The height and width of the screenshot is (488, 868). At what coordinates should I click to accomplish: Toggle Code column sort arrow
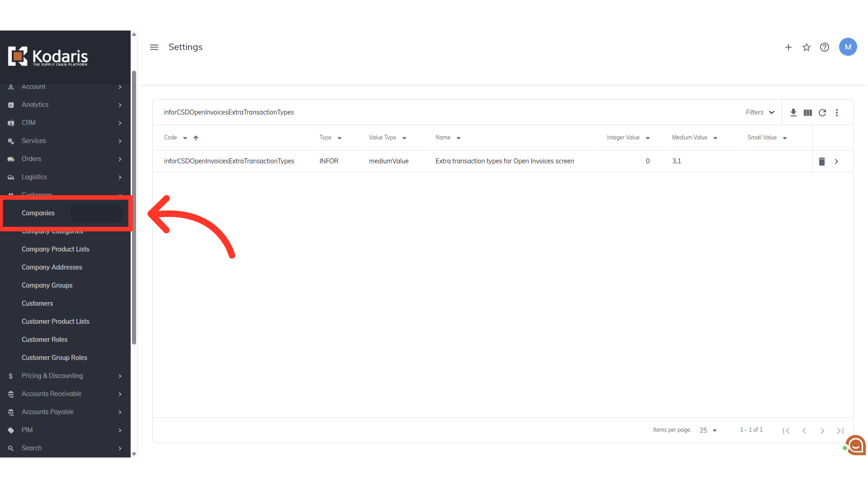click(196, 138)
